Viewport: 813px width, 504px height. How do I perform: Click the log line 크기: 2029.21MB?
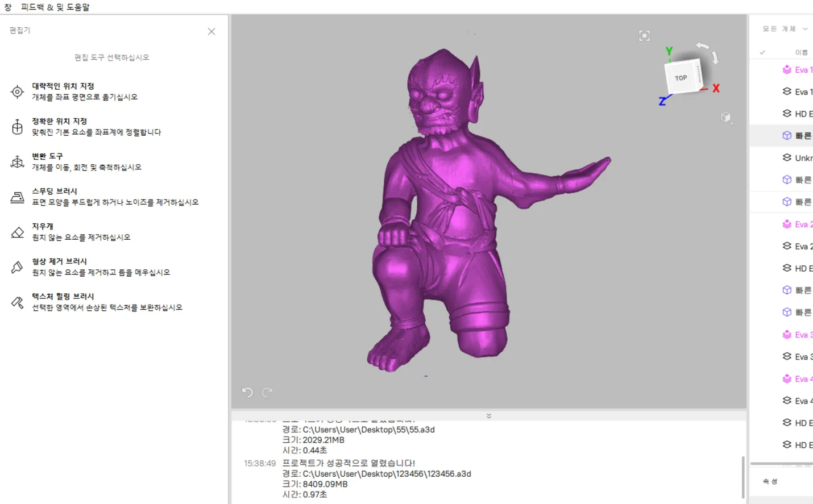(313, 440)
